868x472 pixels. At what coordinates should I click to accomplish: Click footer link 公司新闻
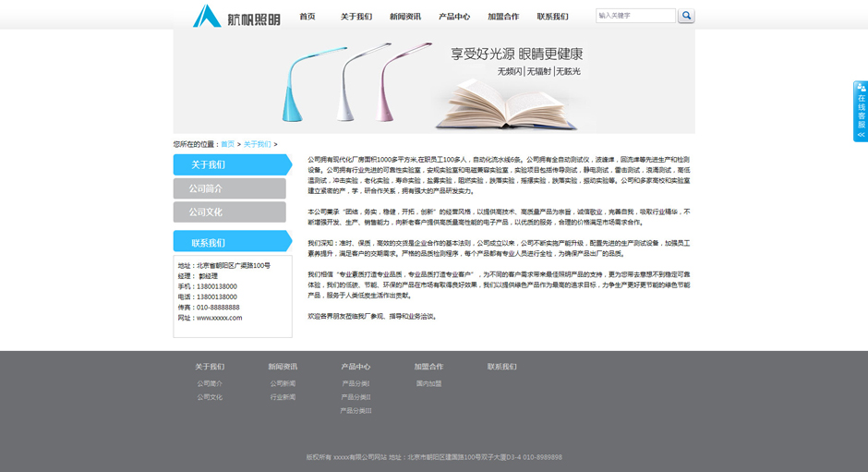(283, 383)
